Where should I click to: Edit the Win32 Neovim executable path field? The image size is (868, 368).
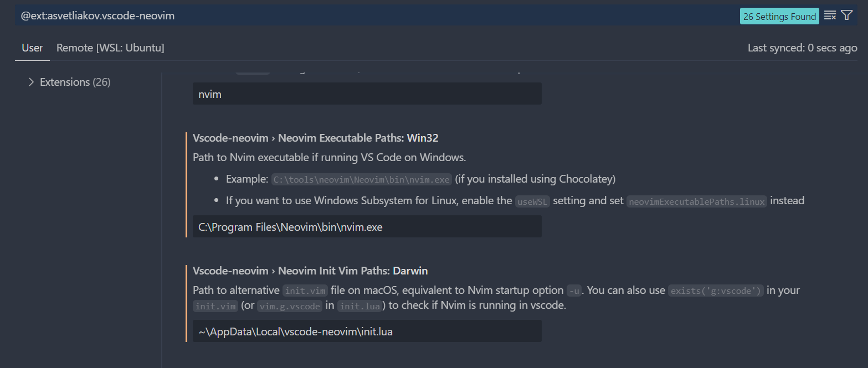[367, 226]
